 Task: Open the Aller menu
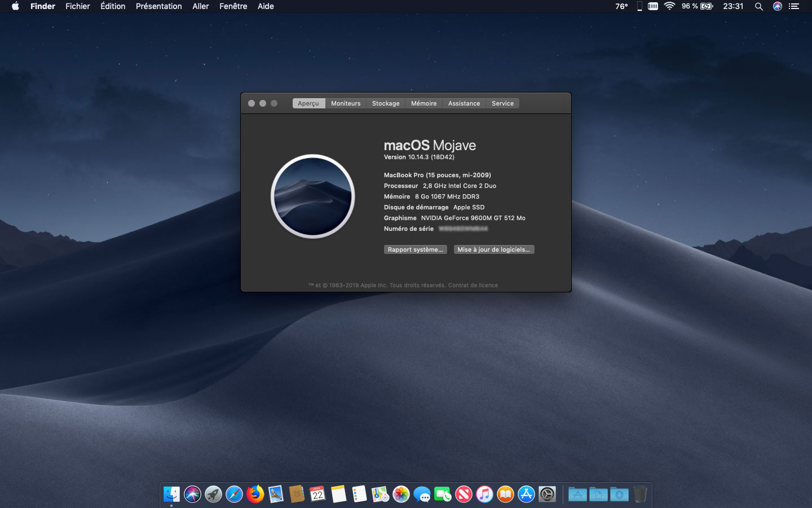201,6
